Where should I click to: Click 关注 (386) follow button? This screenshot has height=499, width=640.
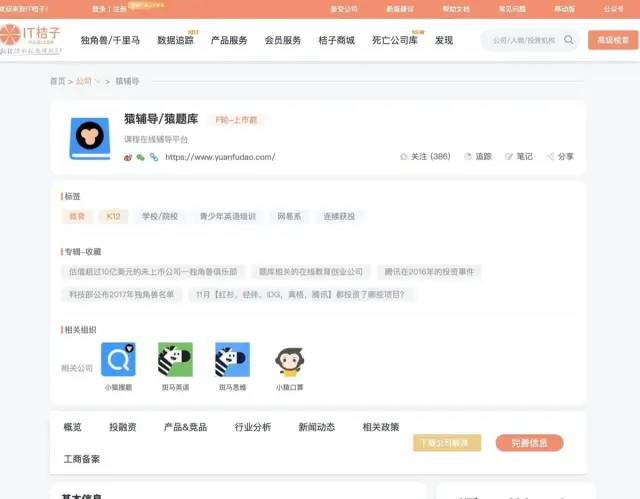(425, 157)
